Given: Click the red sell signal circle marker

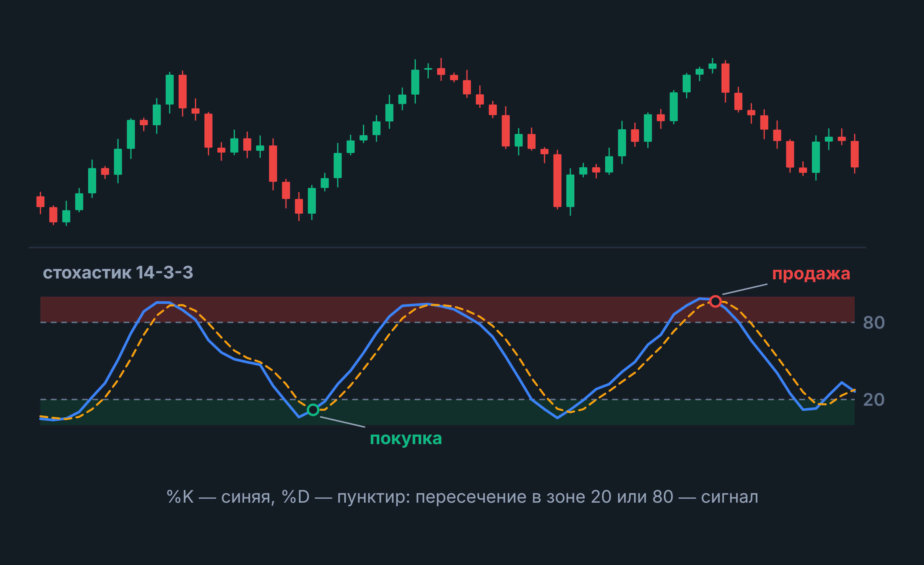Looking at the screenshot, I should point(716,301).
